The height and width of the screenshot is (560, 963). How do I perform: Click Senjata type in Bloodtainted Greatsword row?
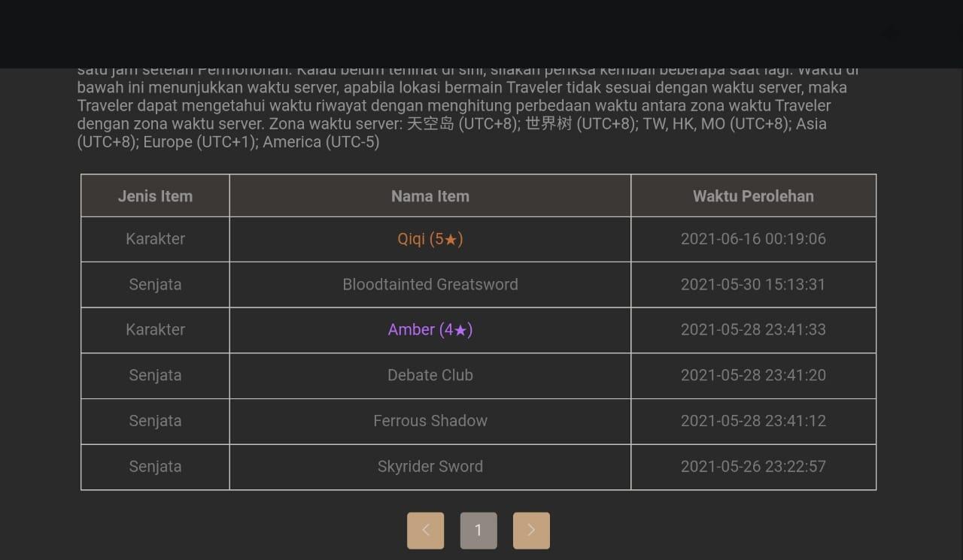[x=155, y=284]
